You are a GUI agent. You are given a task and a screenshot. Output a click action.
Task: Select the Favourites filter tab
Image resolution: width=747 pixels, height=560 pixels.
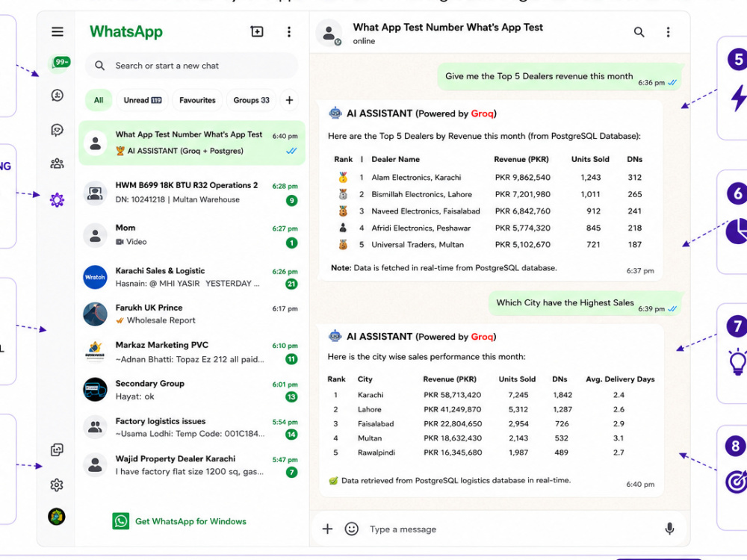point(197,100)
